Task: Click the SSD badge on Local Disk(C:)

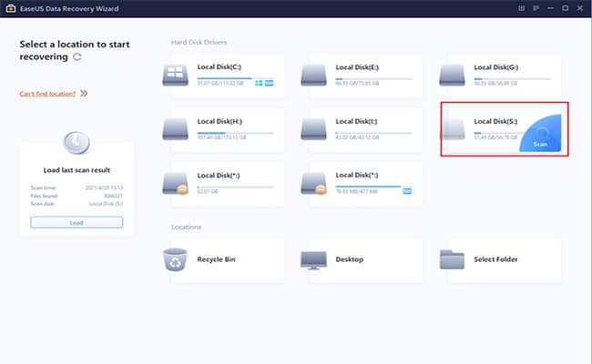Action: [x=269, y=83]
